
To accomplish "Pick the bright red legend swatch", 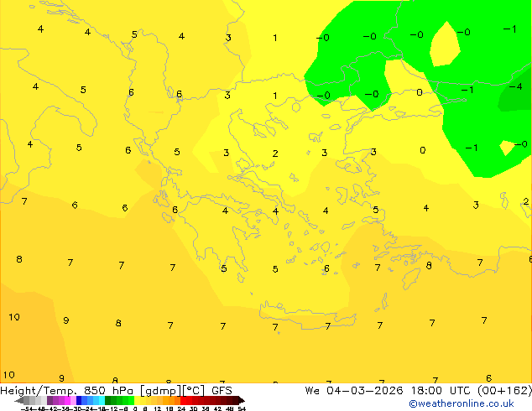I will pos(184,400).
